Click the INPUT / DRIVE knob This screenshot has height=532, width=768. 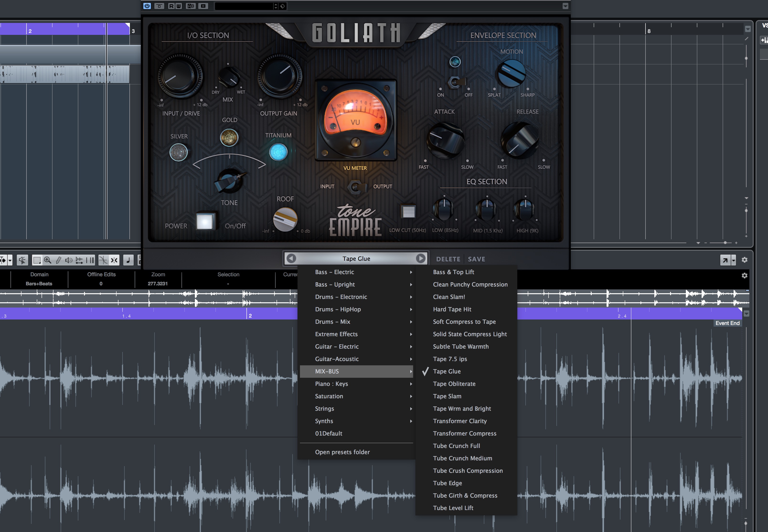pos(180,76)
